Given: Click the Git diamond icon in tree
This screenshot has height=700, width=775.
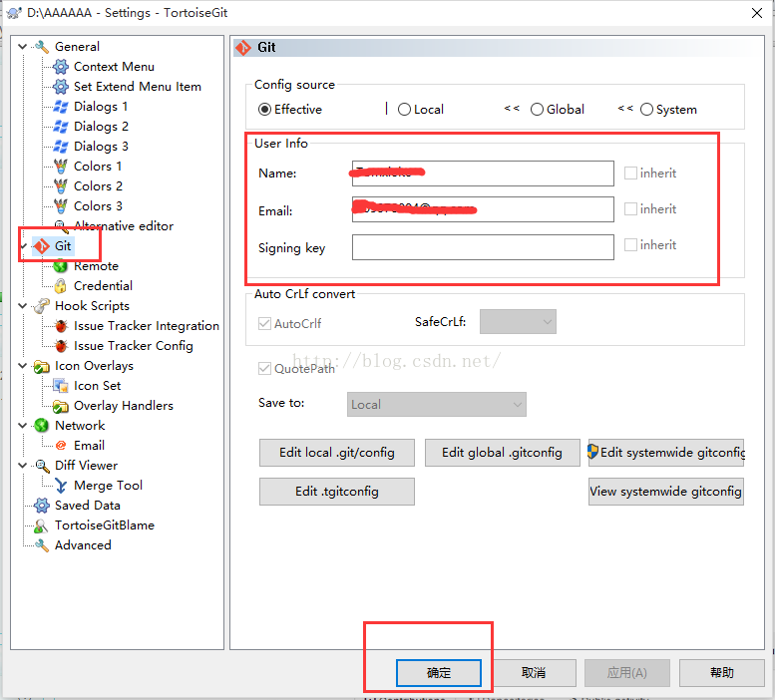Looking at the screenshot, I should click(x=42, y=246).
